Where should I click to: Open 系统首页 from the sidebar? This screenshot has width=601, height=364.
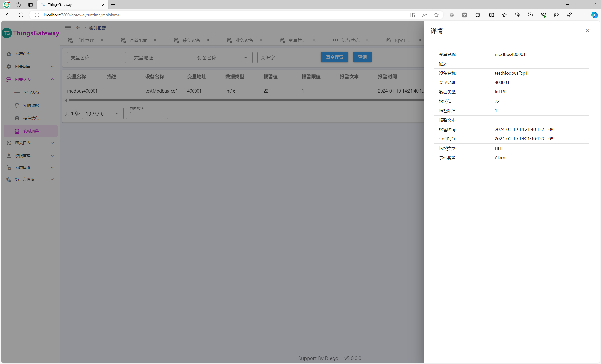[x=23, y=54]
